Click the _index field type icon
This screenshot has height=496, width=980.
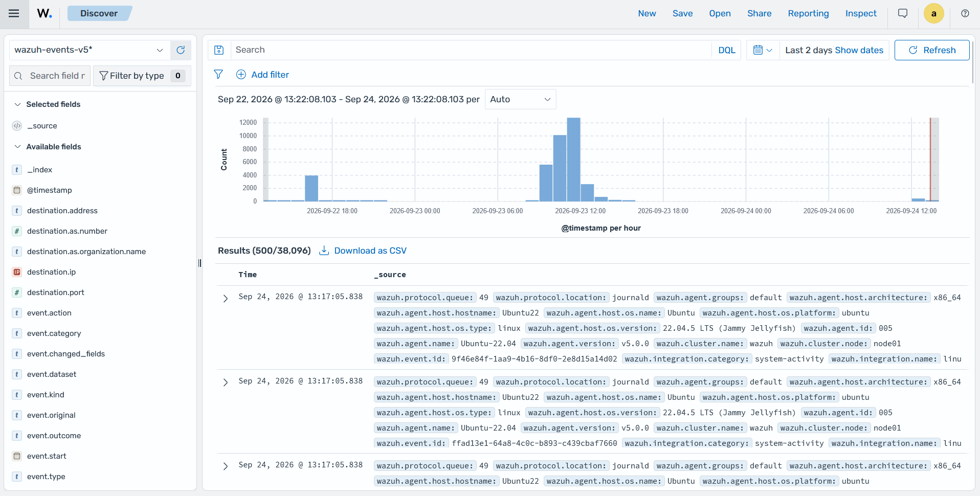17,170
